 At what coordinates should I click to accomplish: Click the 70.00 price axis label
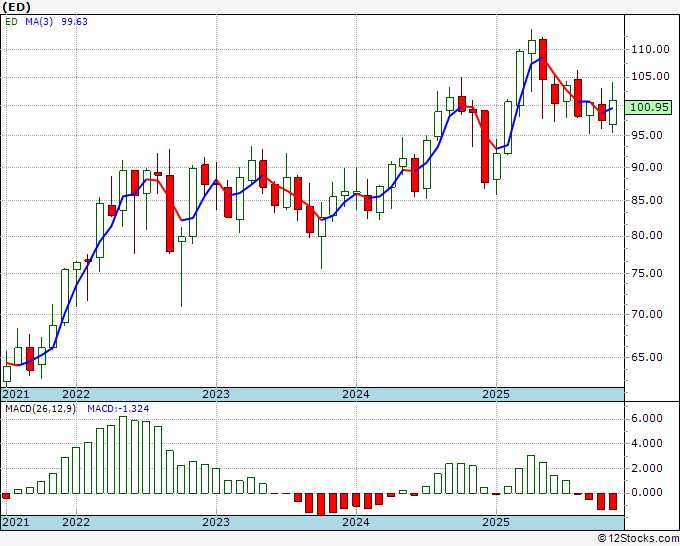(x=647, y=314)
